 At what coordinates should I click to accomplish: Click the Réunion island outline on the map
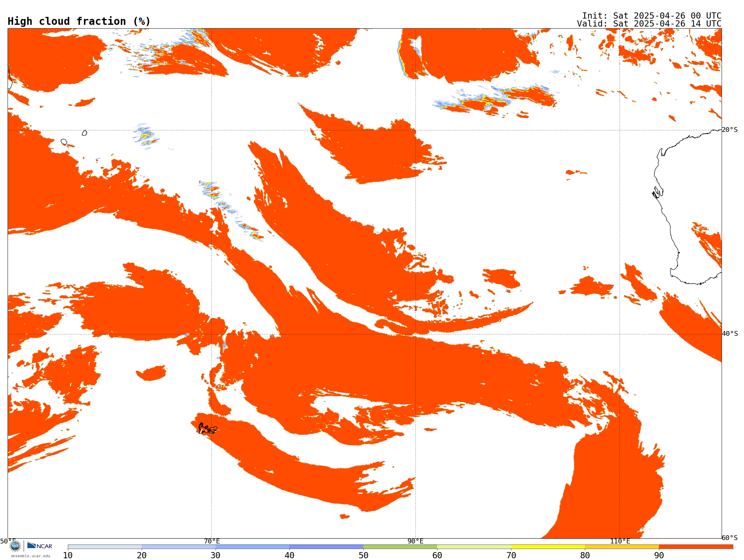64,142
